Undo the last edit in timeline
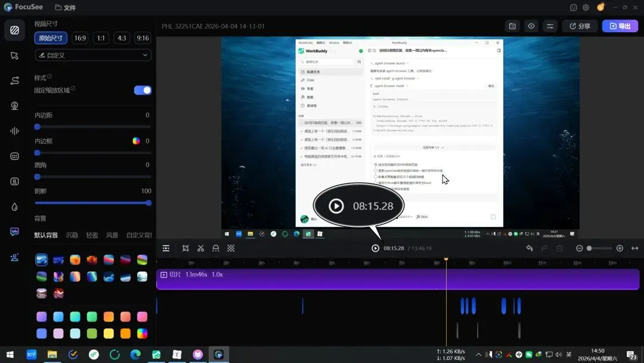Viewport: 644px width, 363px height. (530, 248)
